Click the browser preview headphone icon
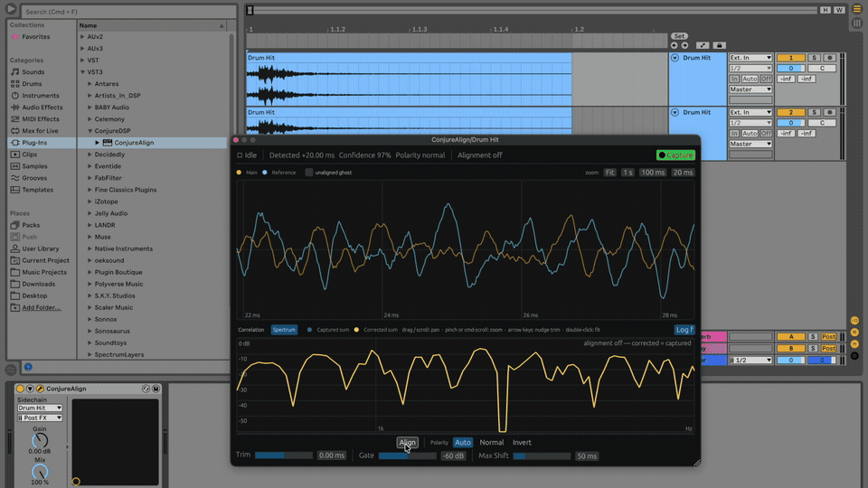 28,367
